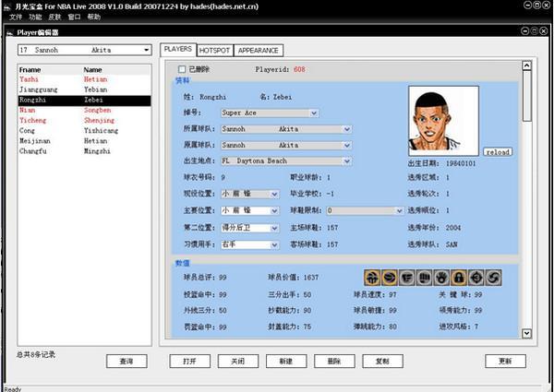Select player row Yicheng Shenjing
Screen dimensions: 554x392
[x=84, y=121]
